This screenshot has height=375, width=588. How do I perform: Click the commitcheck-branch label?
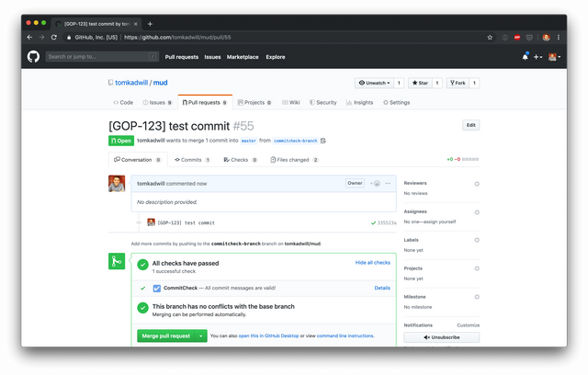point(295,141)
